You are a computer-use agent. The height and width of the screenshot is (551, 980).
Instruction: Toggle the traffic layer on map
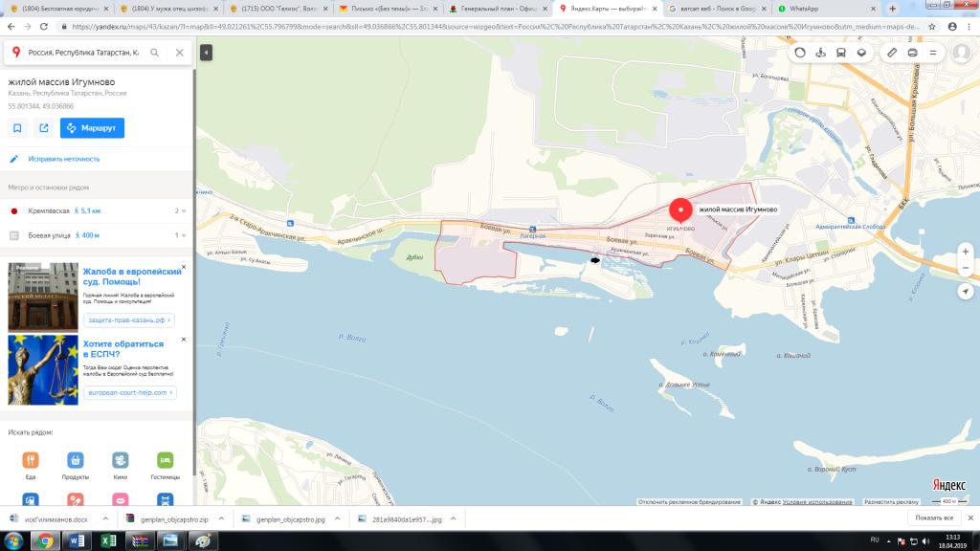pyautogui.click(x=800, y=53)
